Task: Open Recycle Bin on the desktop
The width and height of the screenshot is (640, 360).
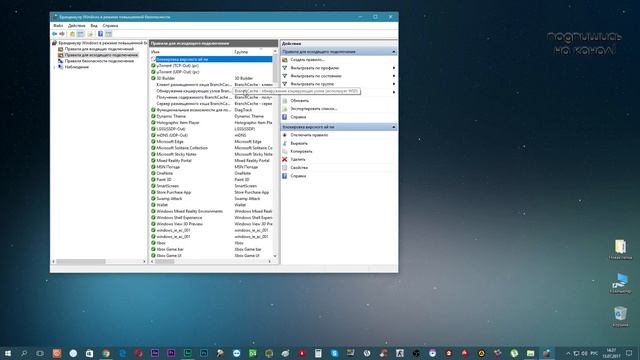Action: point(620,316)
